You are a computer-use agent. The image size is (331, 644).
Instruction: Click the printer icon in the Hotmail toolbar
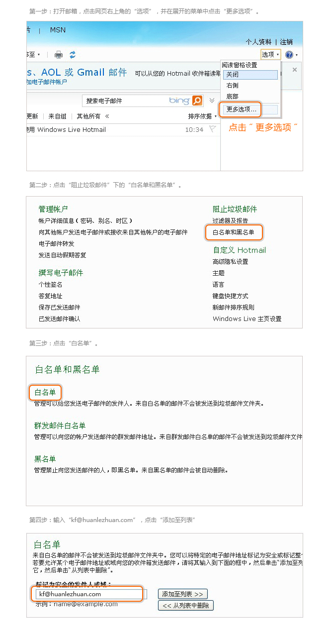[59, 55]
